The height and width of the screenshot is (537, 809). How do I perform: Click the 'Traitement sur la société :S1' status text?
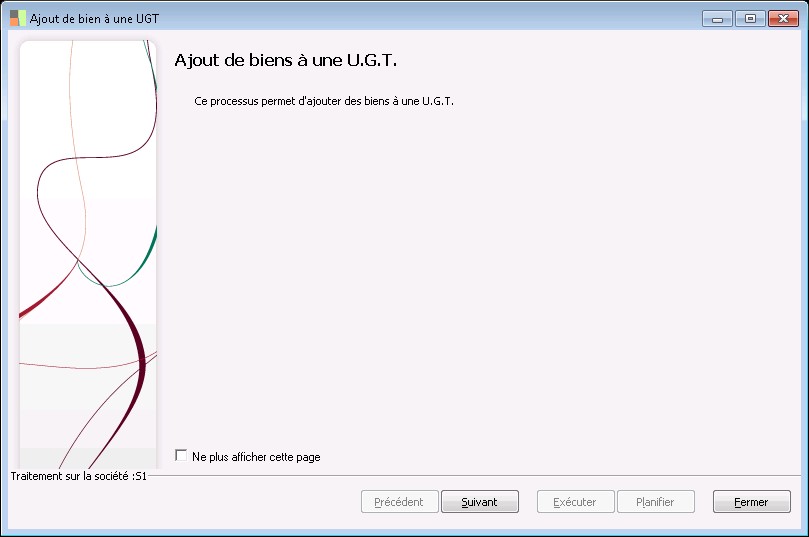[78, 476]
